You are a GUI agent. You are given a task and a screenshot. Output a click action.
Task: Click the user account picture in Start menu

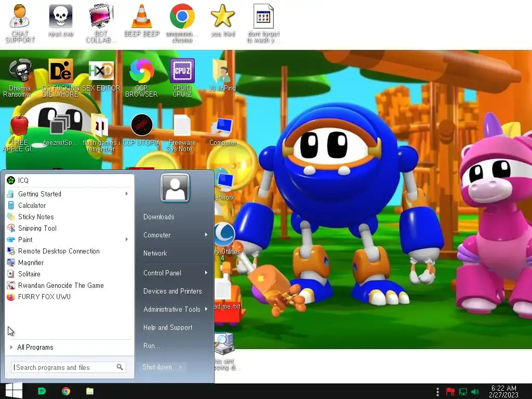click(x=175, y=188)
